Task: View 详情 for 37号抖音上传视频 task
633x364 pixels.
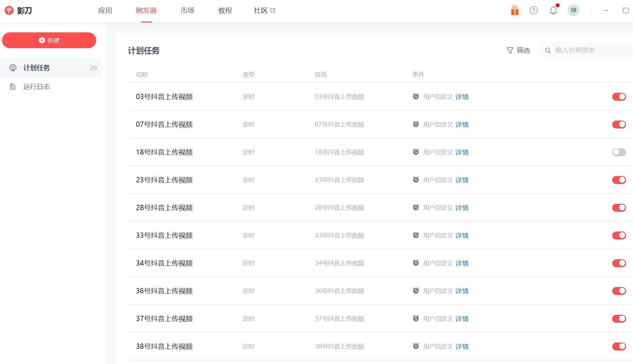Action: pyautogui.click(x=462, y=319)
